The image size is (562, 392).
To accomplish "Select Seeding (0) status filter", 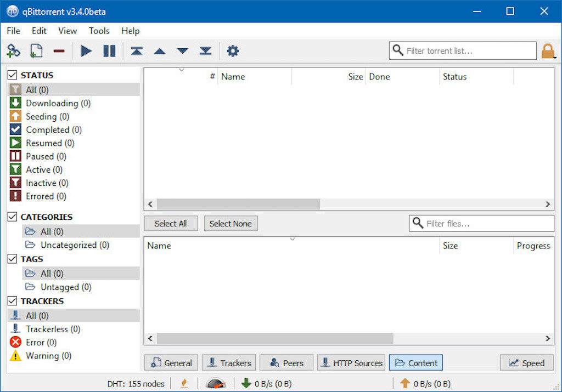I will pos(74,116).
